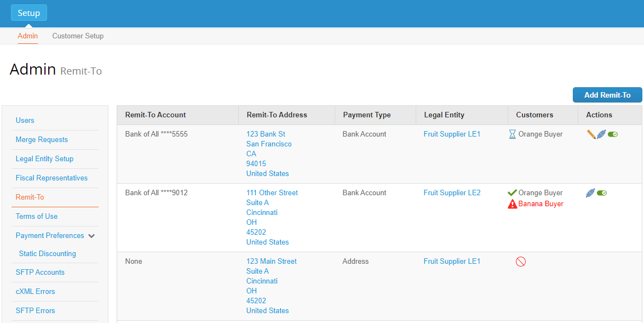Open the Setup button in the top bar
The width and height of the screenshot is (644, 323).
tap(29, 13)
